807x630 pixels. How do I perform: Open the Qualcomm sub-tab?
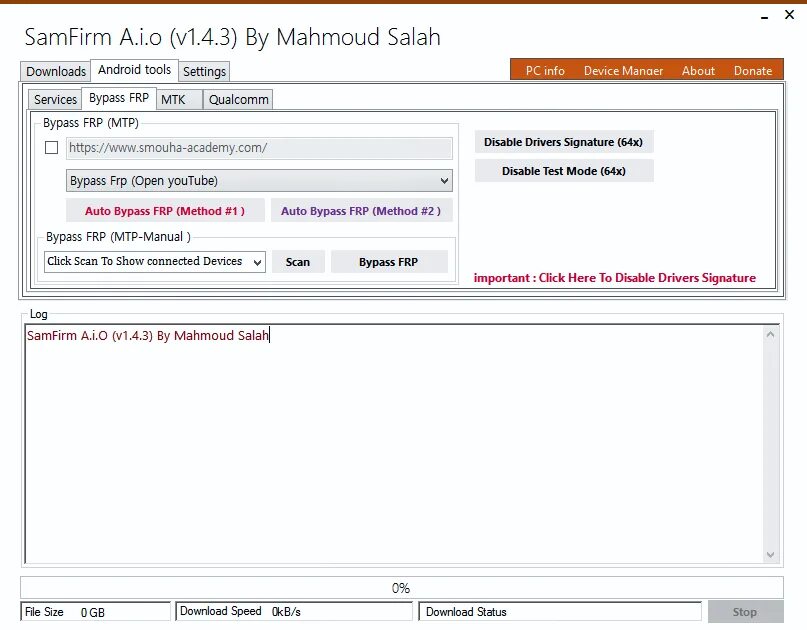[238, 99]
